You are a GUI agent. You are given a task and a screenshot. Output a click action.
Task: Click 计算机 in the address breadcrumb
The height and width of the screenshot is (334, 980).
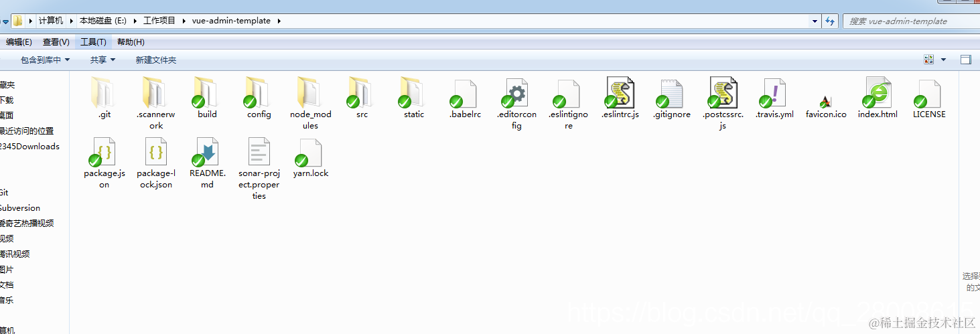coord(51,21)
